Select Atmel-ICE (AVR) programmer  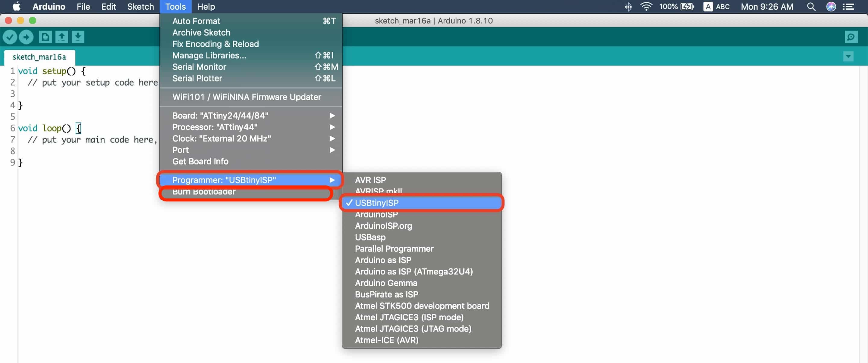(422, 340)
